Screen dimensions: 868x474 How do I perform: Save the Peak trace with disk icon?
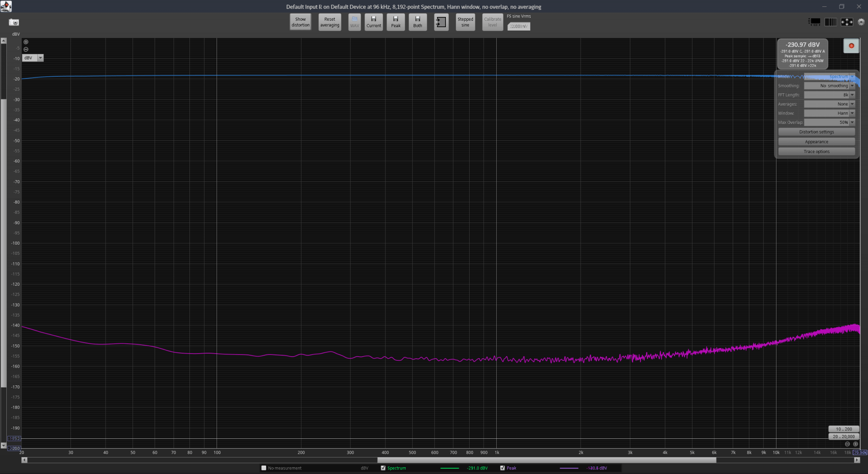pos(396,22)
